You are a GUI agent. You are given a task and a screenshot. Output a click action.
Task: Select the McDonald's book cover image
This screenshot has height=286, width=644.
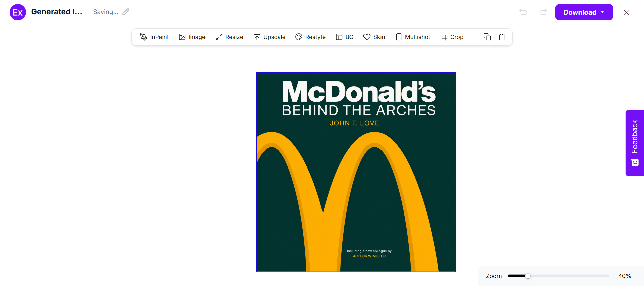[356, 172]
